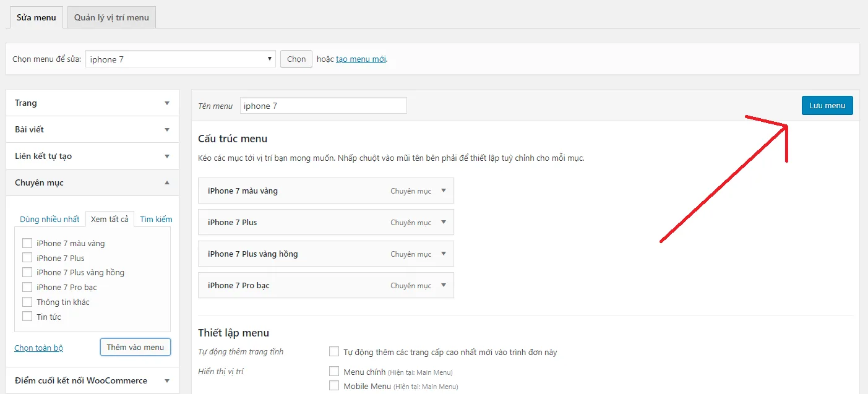Image resolution: width=868 pixels, height=394 pixels.
Task: Open the Quản lý vị trí menu tab
Action: click(111, 17)
